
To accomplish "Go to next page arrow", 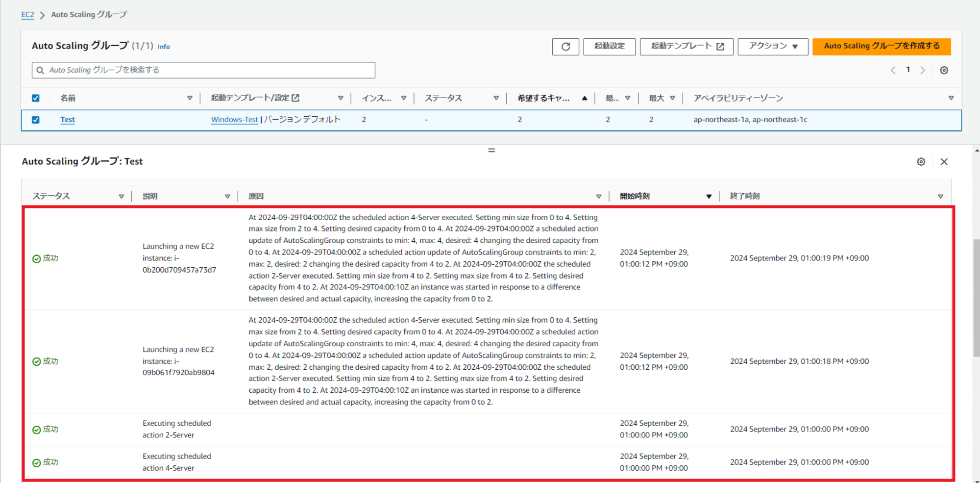I will [x=923, y=70].
